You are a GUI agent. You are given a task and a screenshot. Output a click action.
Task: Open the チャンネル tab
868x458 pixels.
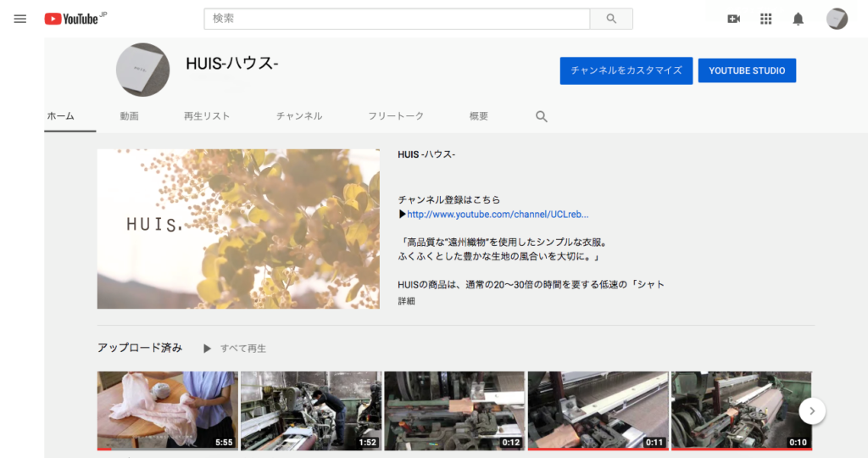click(x=299, y=116)
